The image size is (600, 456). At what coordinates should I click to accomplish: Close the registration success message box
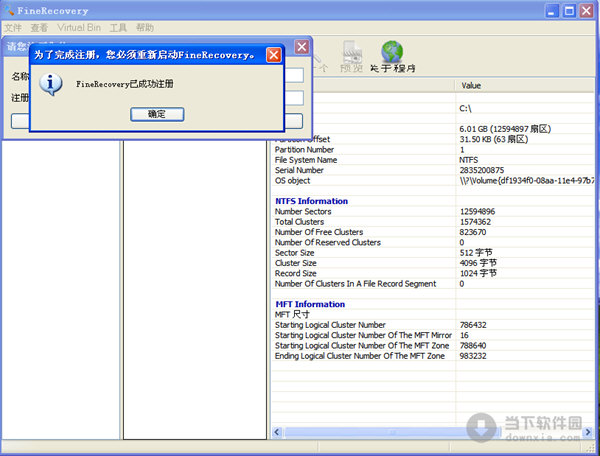[273, 55]
